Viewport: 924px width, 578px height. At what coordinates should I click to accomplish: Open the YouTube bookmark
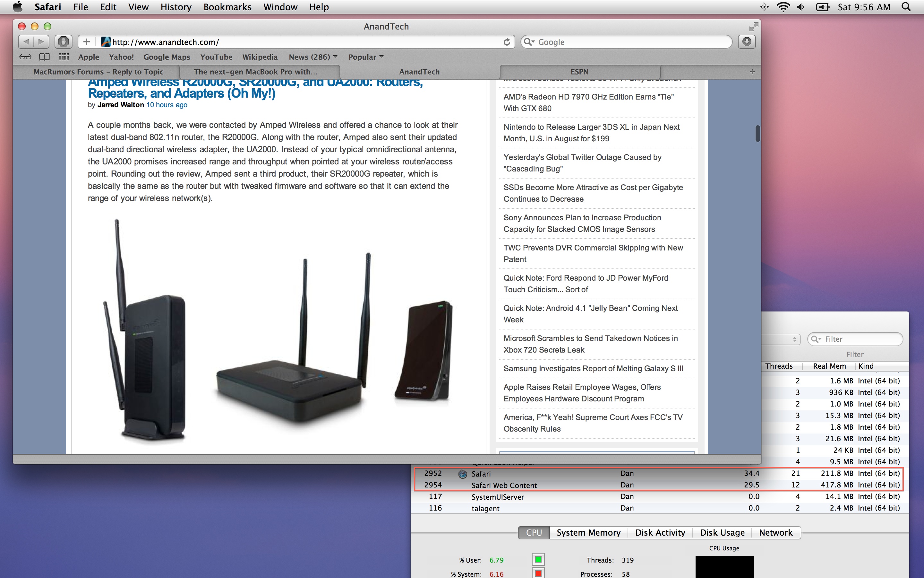pos(216,57)
